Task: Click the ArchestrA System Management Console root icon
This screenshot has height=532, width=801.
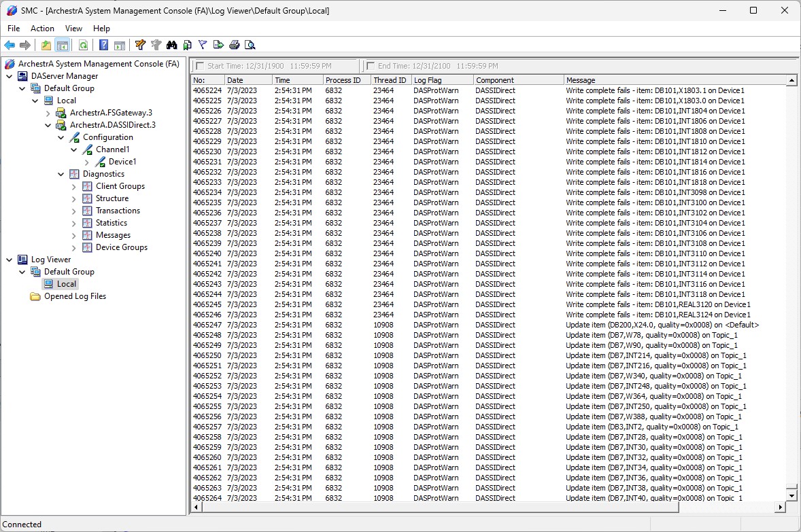Action: click(x=10, y=64)
